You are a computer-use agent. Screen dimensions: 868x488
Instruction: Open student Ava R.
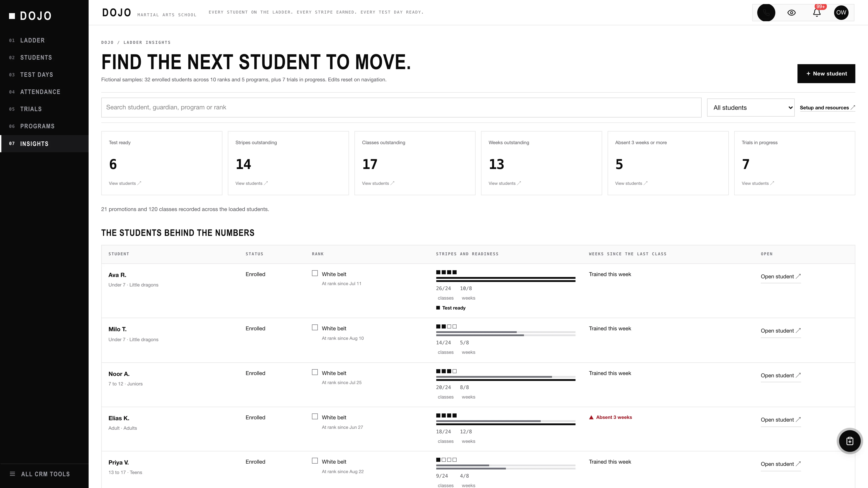pos(780,277)
